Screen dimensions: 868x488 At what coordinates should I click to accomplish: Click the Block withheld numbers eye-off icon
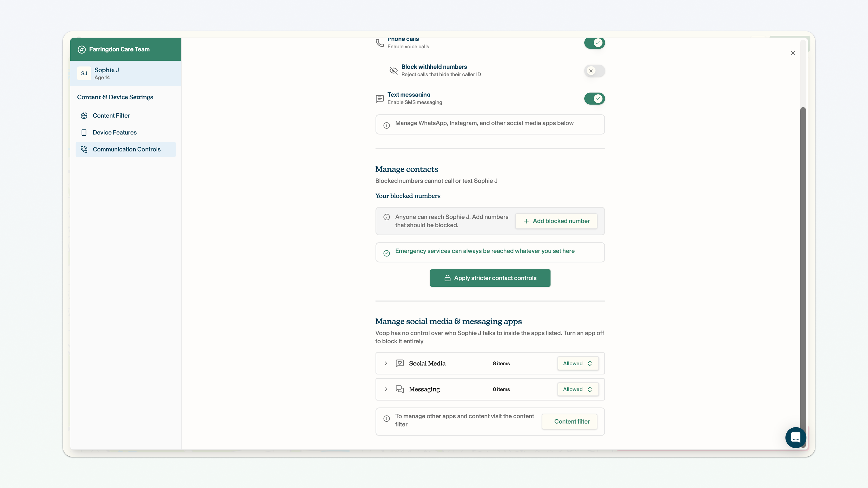click(x=394, y=70)
